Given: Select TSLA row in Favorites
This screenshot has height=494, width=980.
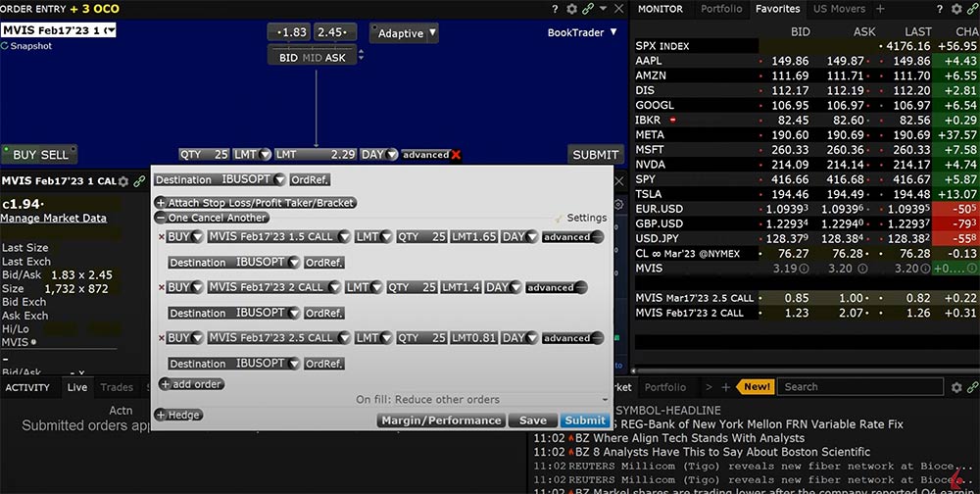Looking at the screenshot, I should pyautogui.click(x=807, y=194).
